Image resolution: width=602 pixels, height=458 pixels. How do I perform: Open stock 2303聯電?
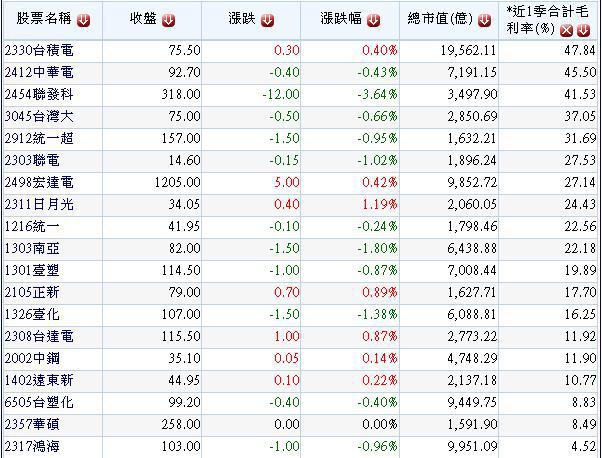tap(32, 160)
